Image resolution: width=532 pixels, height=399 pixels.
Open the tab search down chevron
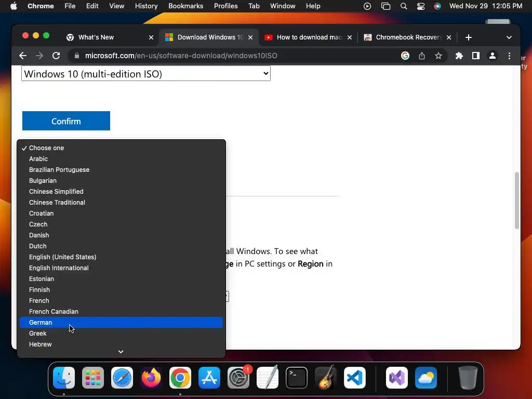pos(509,37)
